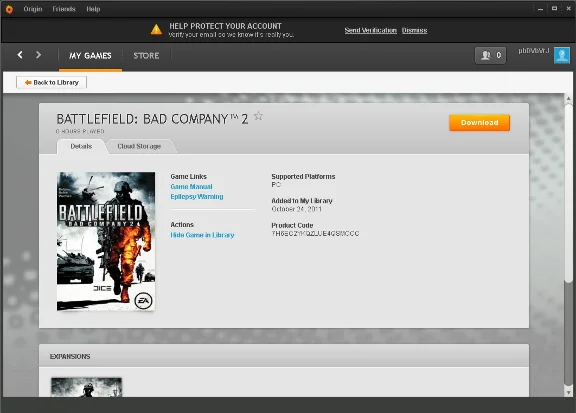
Task: Click the Origin logo icon
Action: click(x=9, y=9)
